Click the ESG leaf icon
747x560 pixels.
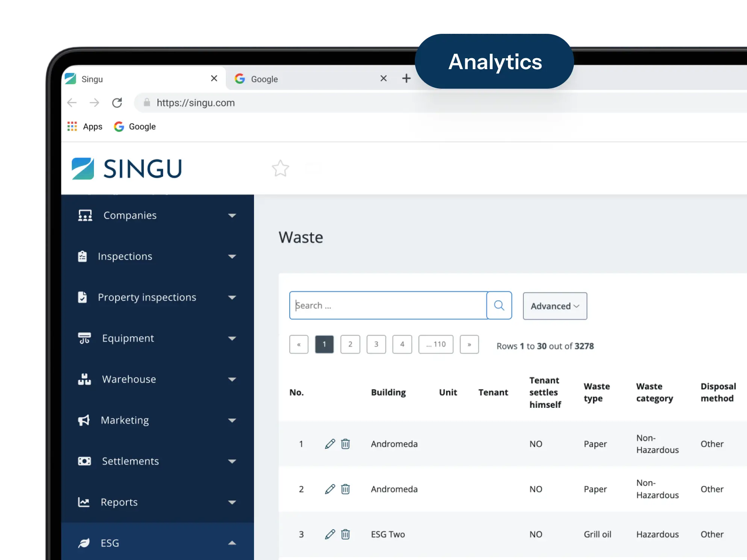coord(84,543)
